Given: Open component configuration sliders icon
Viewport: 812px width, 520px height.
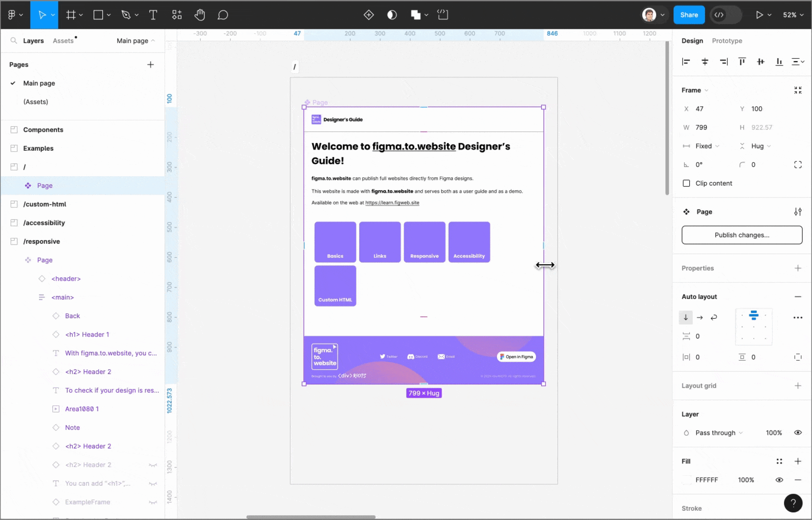Looking at the screenshot, I should [x=798, y=212].
